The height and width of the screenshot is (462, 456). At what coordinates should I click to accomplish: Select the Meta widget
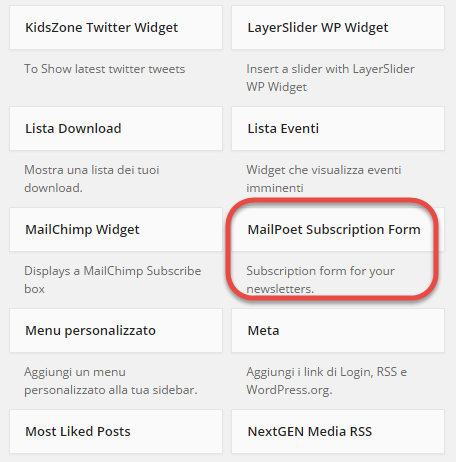338,330
